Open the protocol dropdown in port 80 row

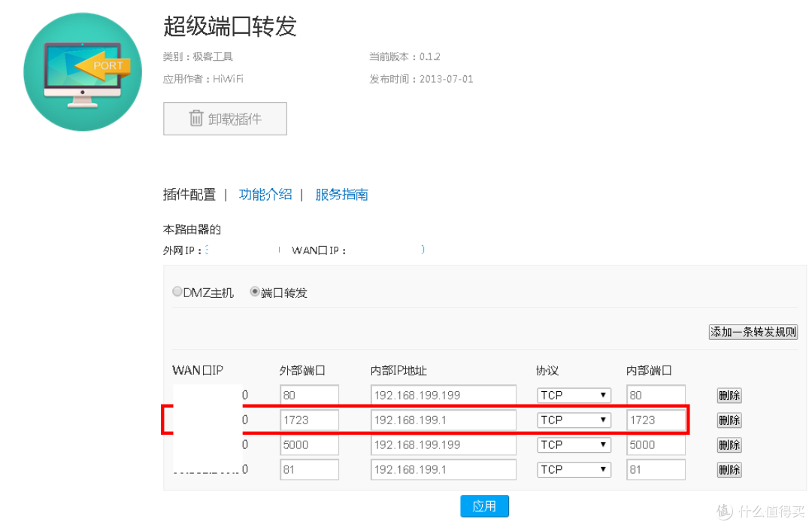coord(574,396)
